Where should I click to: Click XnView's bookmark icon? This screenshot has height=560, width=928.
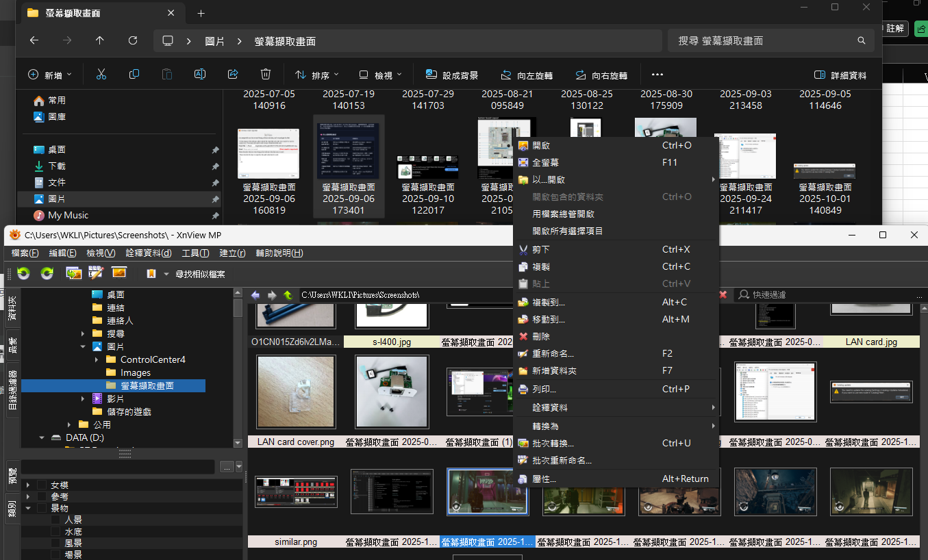click(x=150, y=272)
